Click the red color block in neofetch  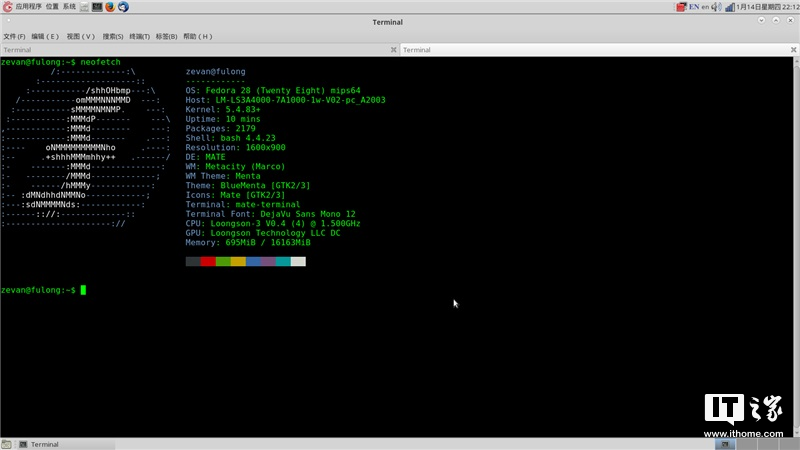point(208,261)
